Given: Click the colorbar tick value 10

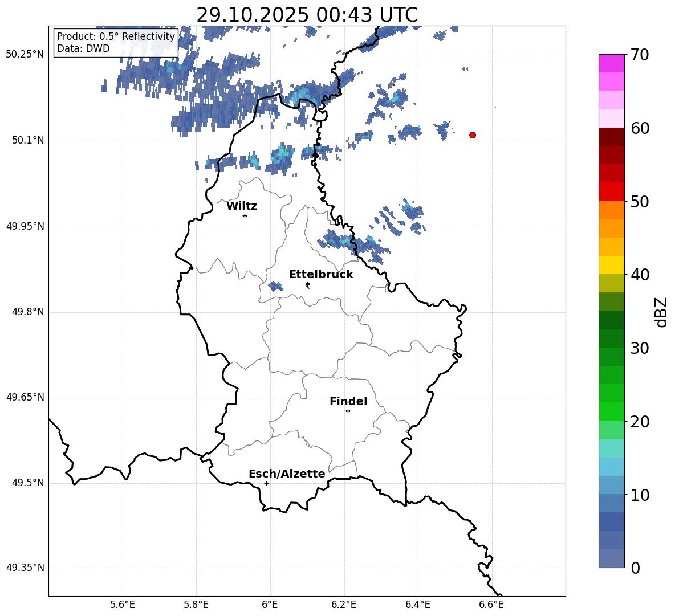Looking at the screenshot, I should pos(640,495).
